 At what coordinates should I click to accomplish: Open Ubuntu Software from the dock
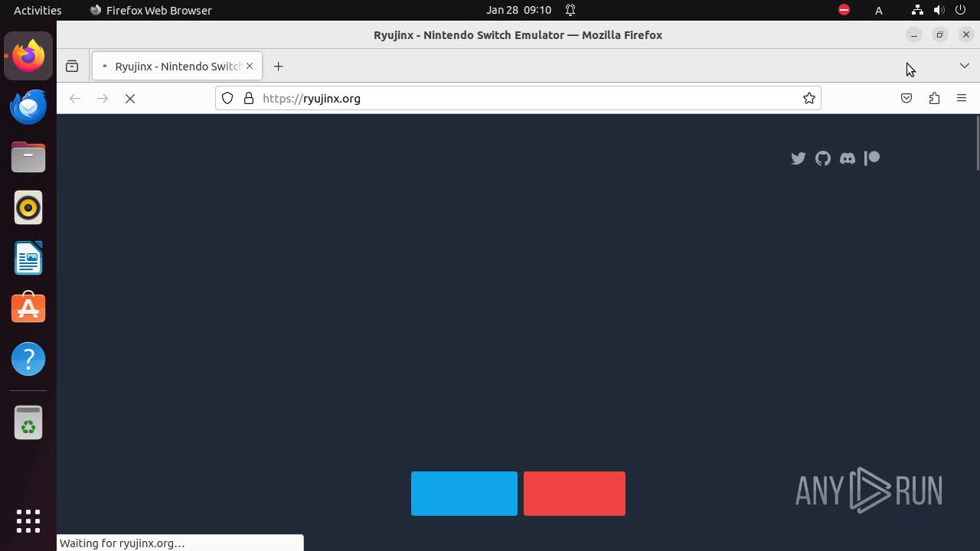pyautogui.click(x=28, y=308)
